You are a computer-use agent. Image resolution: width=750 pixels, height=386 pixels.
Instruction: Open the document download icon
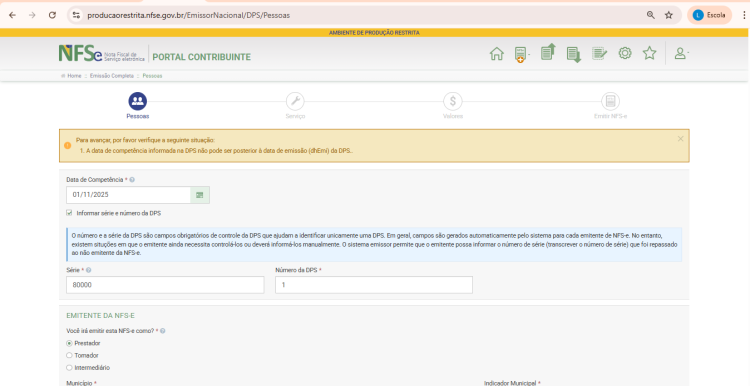click(x=574, y=55)
